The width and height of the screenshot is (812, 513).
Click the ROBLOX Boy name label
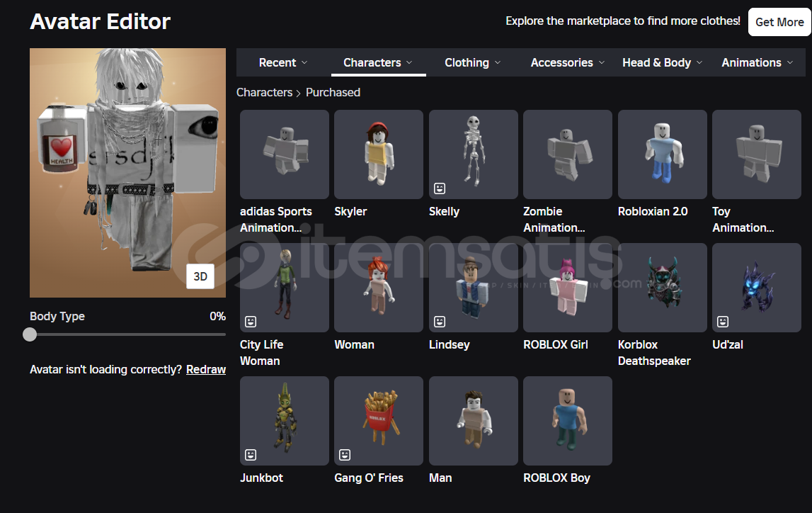556,478
